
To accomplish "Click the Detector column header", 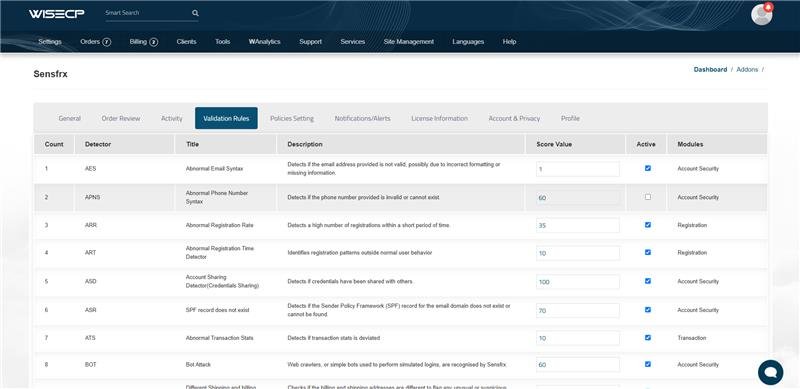I will (124, 144).
